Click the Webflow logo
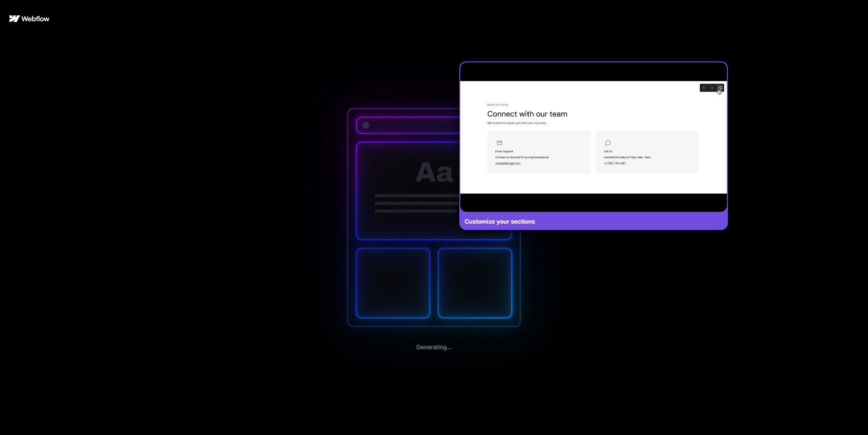868x435 pixels. 29,19
